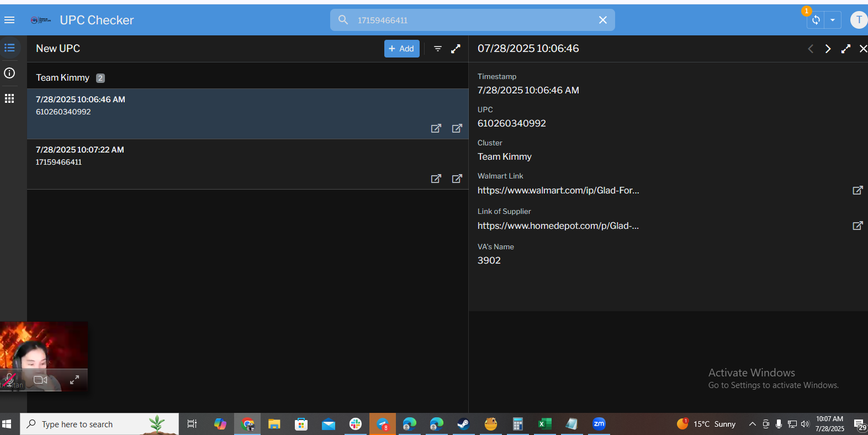Expand the dropdown arrow beside sync

(x=833, y=20)
